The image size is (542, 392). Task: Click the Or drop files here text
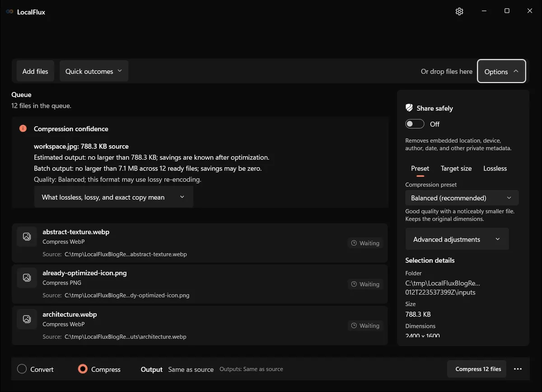(447, 71)
